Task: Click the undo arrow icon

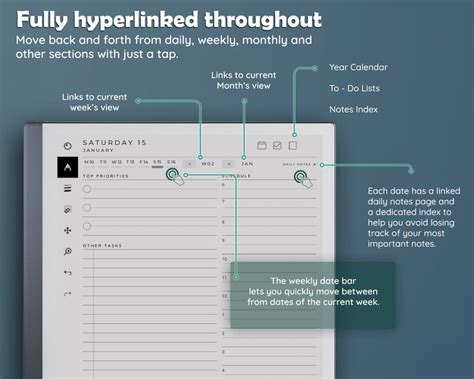Action: tap(68, 273)
